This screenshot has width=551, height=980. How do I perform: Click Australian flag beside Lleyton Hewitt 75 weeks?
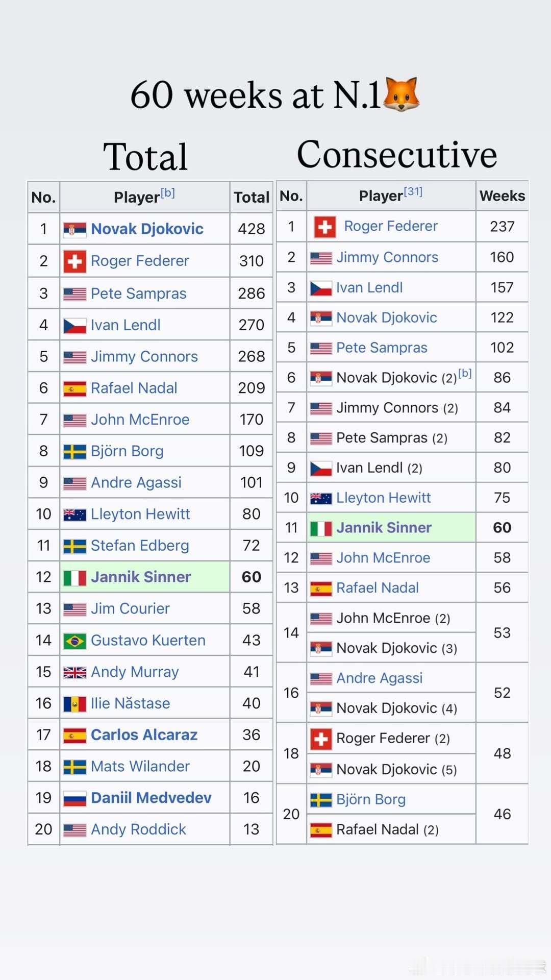[x=321, y=498]
